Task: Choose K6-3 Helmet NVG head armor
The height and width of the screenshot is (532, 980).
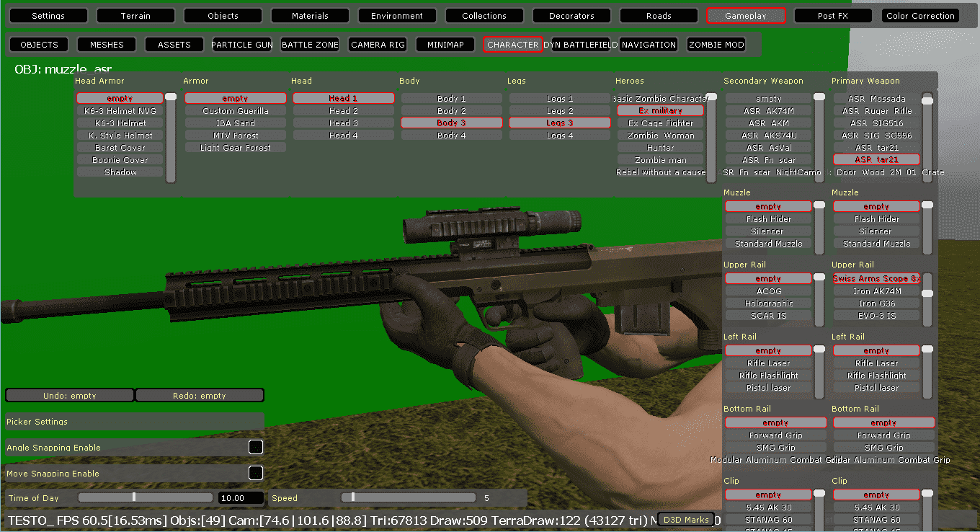Action: pyautogui.click(x=120, y=111)
